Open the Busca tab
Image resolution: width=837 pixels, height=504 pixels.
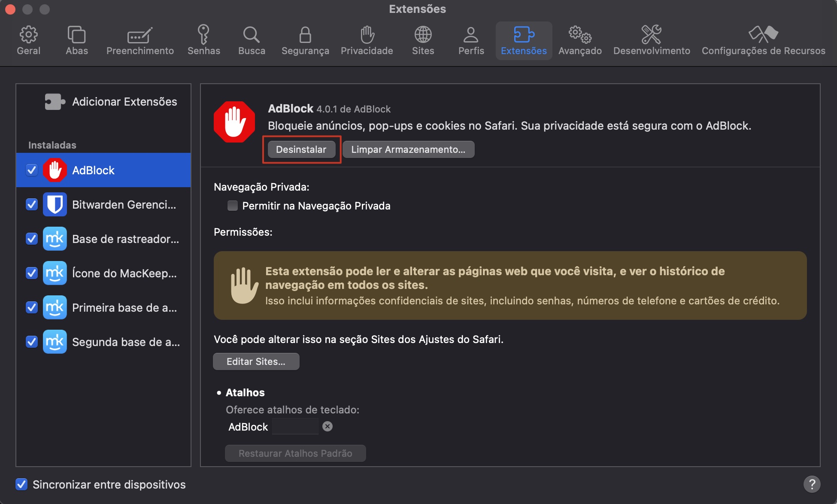tap(252, 41)
